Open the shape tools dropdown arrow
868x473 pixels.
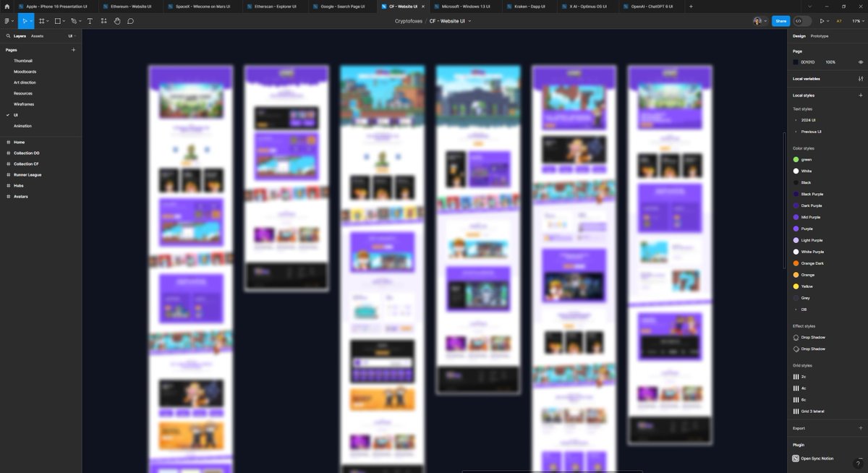click(x=64, y=21)
